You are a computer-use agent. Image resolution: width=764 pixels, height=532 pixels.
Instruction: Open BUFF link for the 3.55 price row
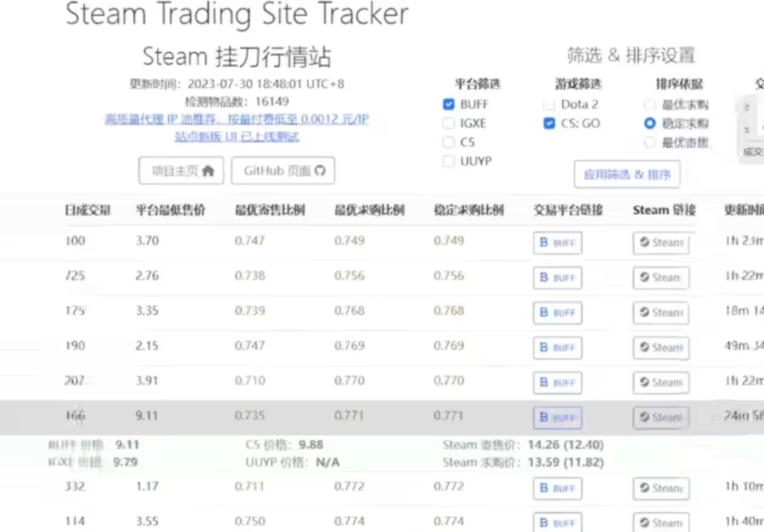coord(557,522)
